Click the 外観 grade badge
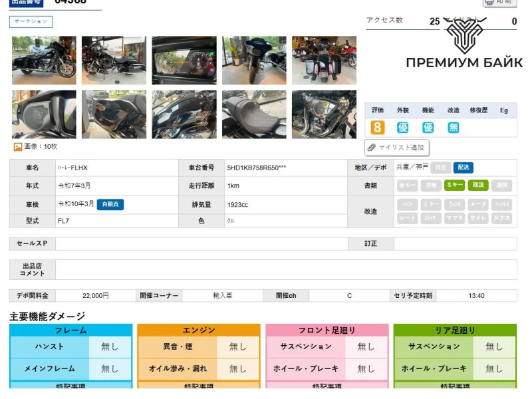Viewport: 532px width, 399px height. pos(402,127)
